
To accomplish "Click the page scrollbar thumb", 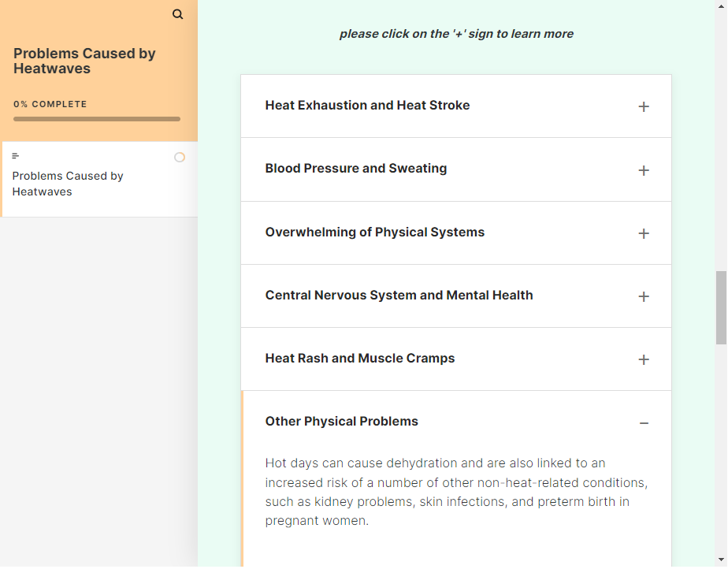I will [721, 308].
